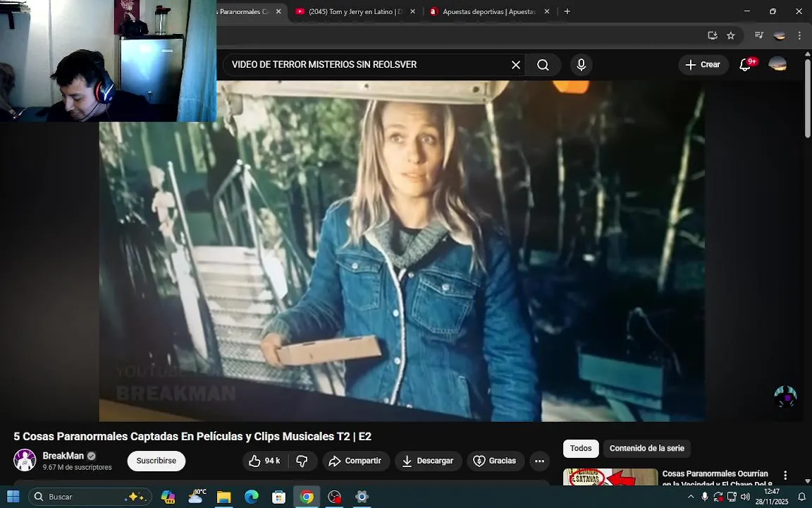The image size is (812, 508).
Task: Open a new browser tab
Action: coord(567,11)
